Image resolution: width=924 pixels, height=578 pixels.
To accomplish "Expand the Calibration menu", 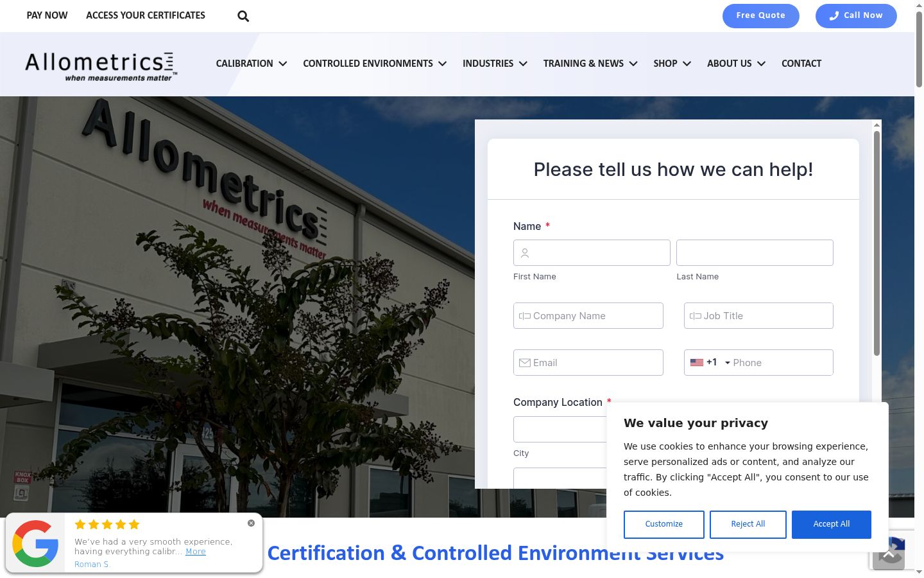I will 252,64.
